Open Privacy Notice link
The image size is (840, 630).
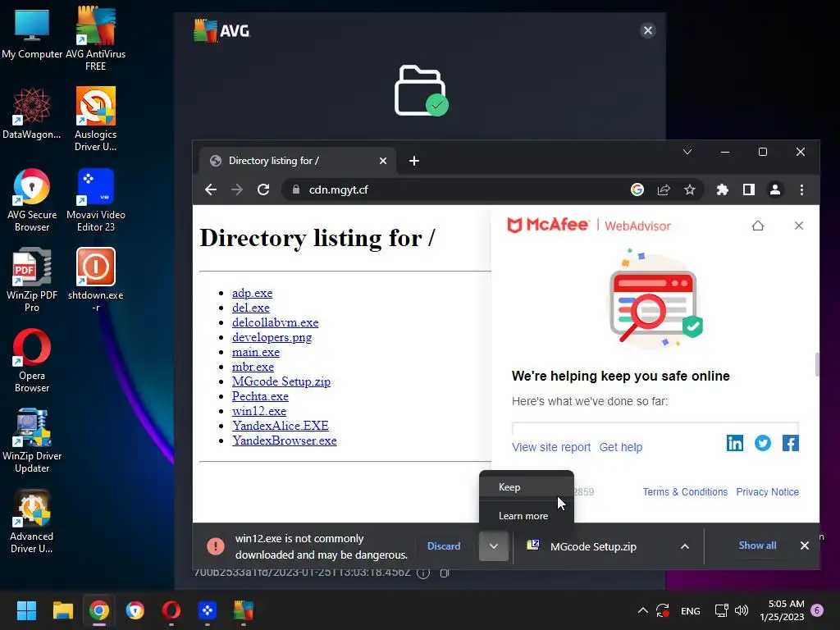[767, 492]
